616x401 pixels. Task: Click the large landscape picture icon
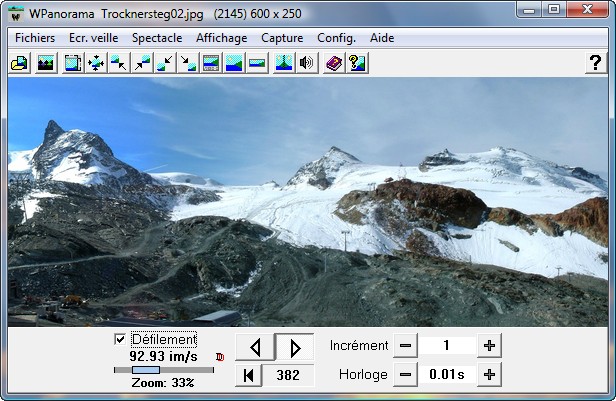click(x=234, y=63)
